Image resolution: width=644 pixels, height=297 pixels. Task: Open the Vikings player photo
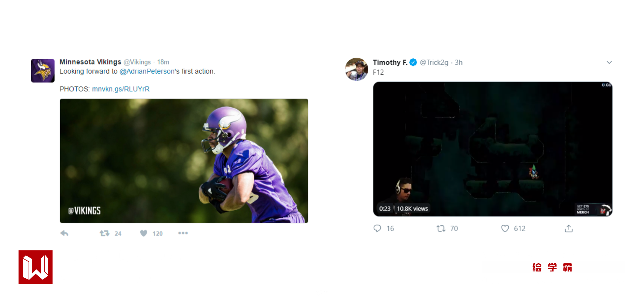184,161
